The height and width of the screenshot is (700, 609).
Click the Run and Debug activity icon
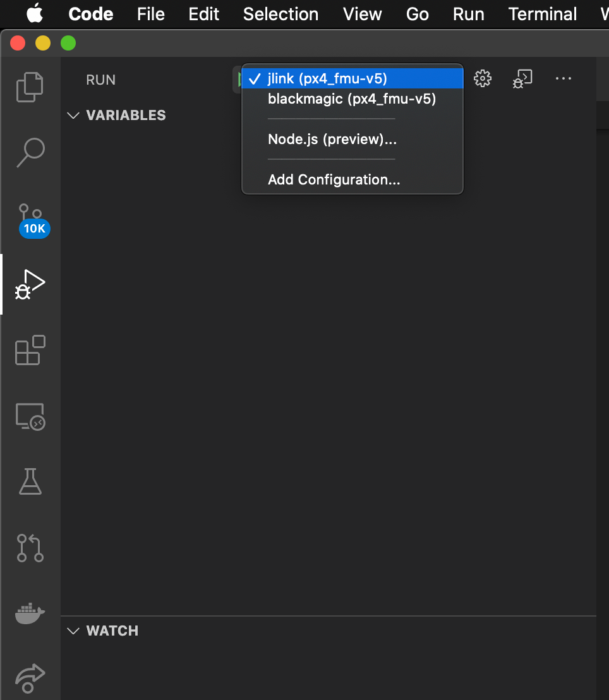30,285
